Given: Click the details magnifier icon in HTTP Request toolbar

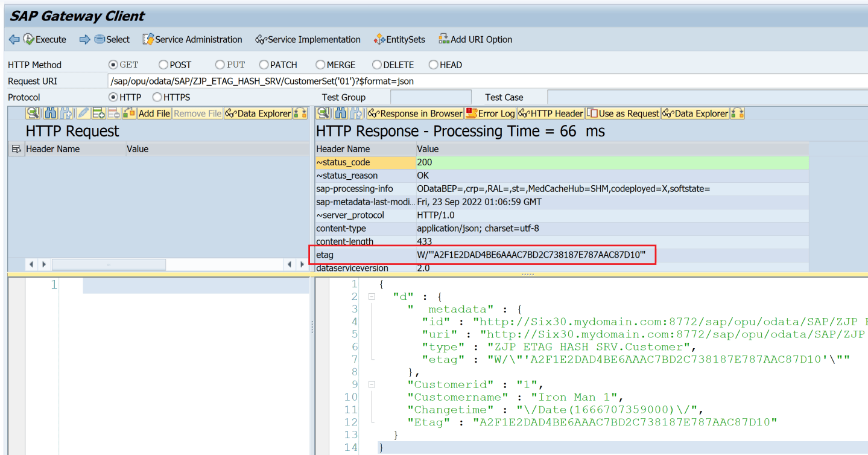Looking at the screenshot, I should [33, 113].
